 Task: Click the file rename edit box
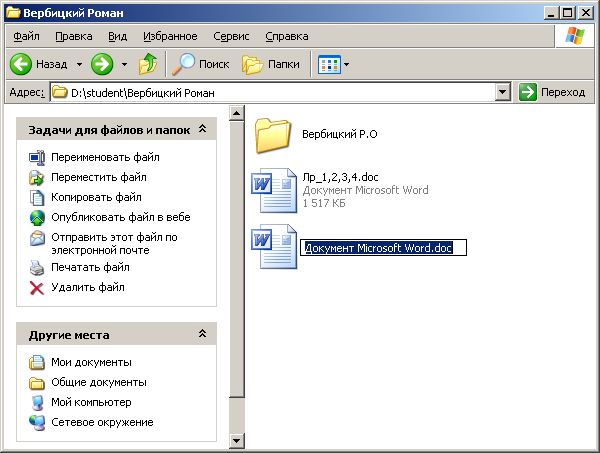pyautogui.click(x=383, y=248)
